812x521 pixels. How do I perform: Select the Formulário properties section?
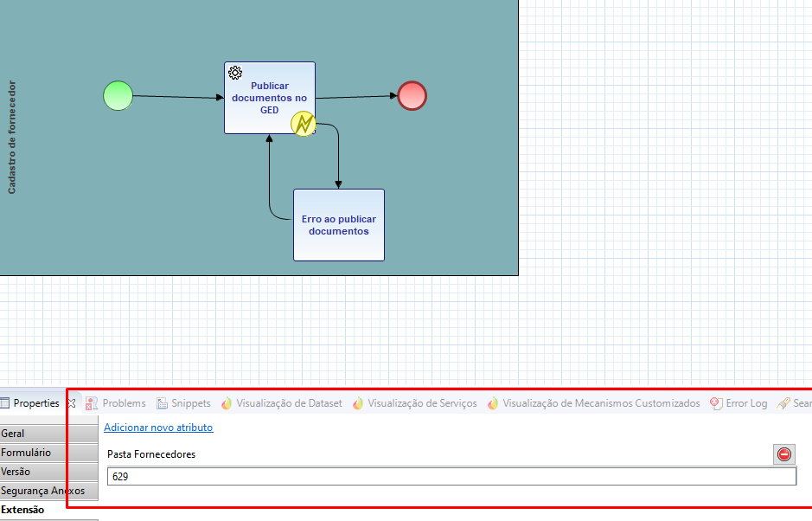(x=48, y=453)
